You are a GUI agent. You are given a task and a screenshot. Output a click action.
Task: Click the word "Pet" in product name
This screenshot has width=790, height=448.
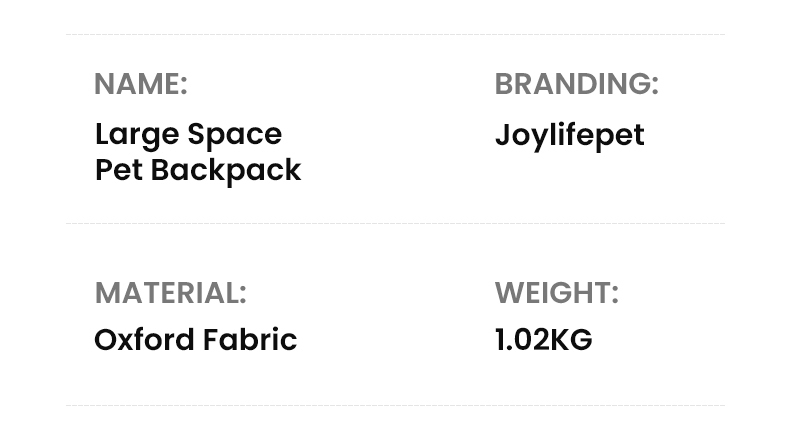[x=116, y=170]
